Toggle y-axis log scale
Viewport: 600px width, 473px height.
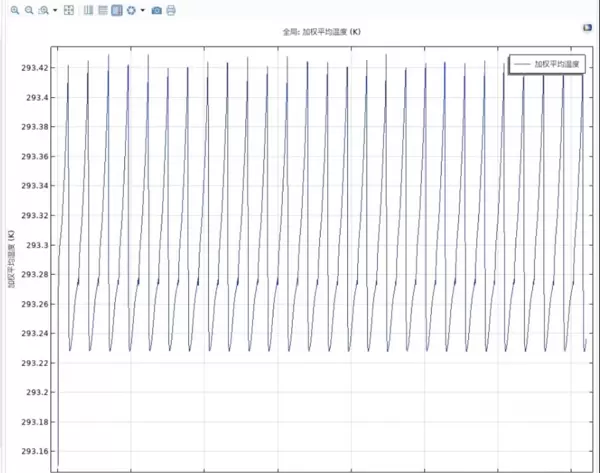103,10
